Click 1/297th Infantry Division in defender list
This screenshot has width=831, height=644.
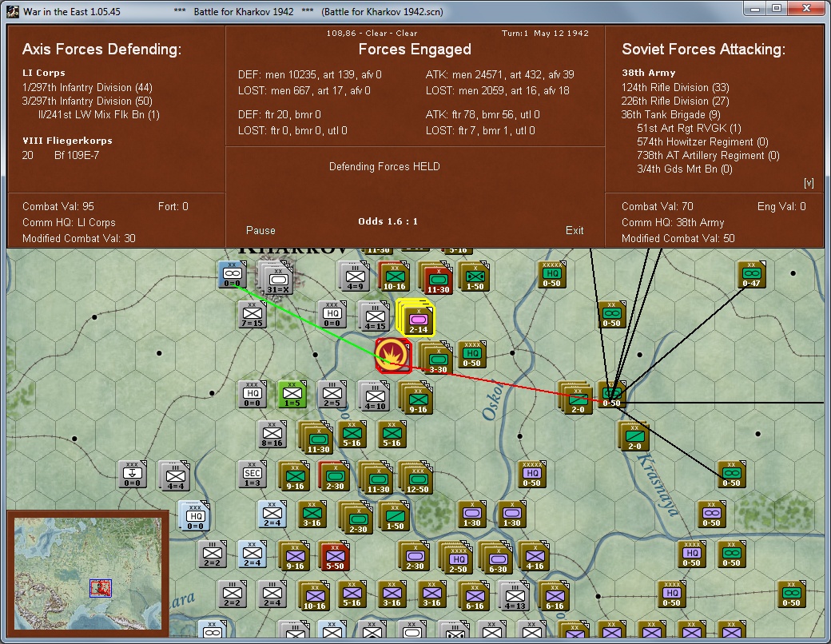click(x=87, y=87)
